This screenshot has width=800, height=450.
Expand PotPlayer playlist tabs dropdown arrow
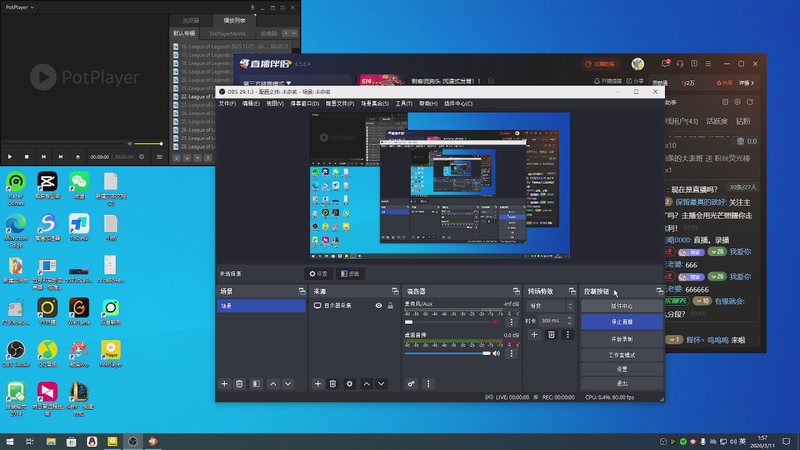coord(294,33)
